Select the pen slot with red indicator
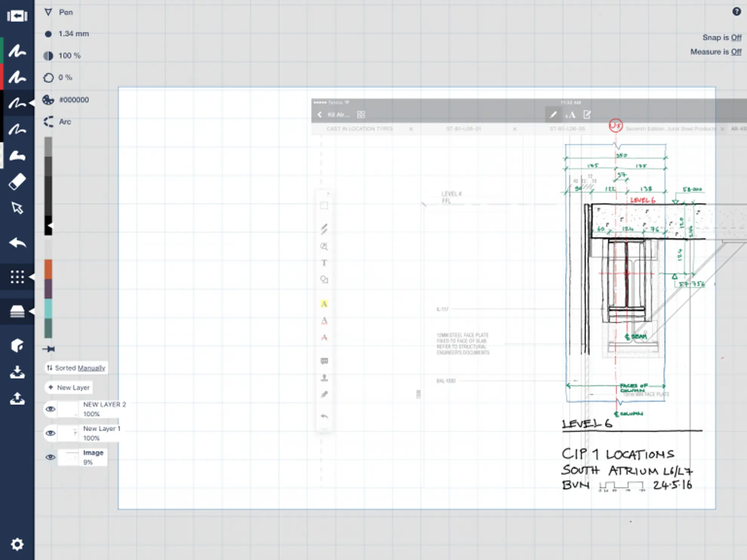Viewport: 747px width, 560px height. [x=17, y=77]
